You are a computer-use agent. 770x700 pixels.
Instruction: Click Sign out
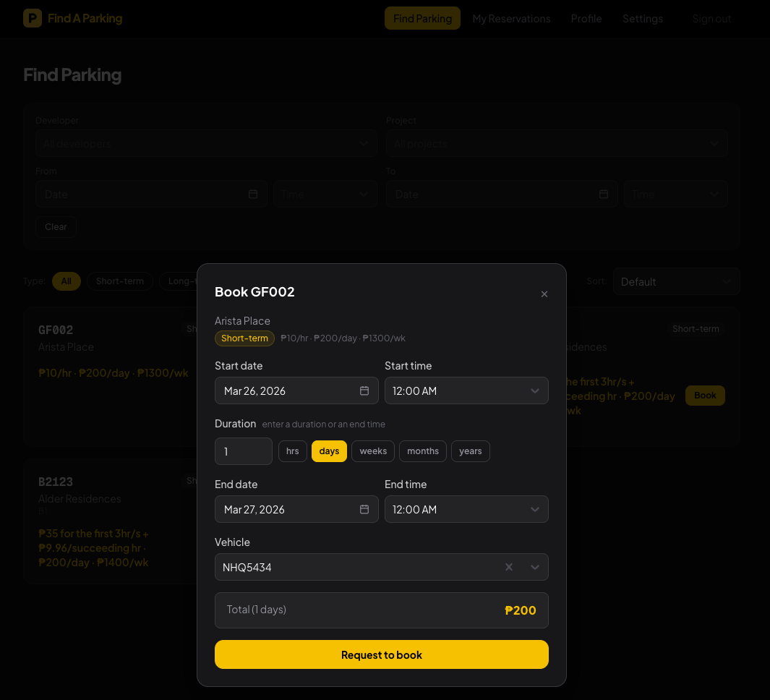click(x=711, y=18)
